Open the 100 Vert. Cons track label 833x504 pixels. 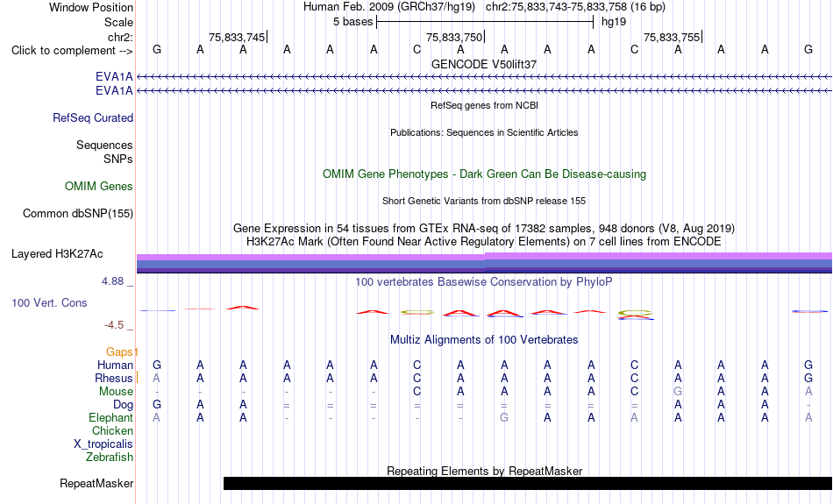pyautogui.click(x=49, y=302)
